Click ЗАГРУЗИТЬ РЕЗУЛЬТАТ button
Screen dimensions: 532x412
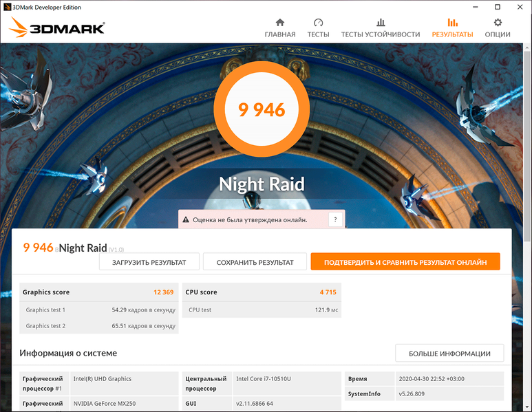click(x=149, y=262)
